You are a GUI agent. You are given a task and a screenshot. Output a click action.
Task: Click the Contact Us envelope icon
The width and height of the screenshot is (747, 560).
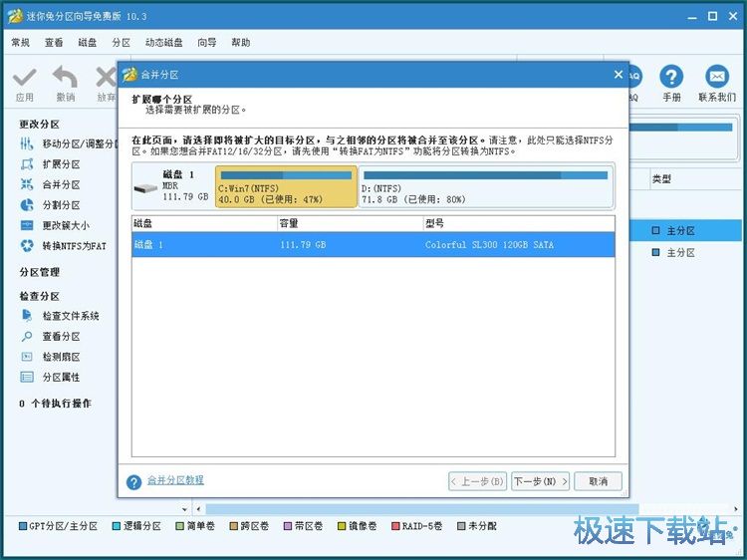(x=717, y=77)
